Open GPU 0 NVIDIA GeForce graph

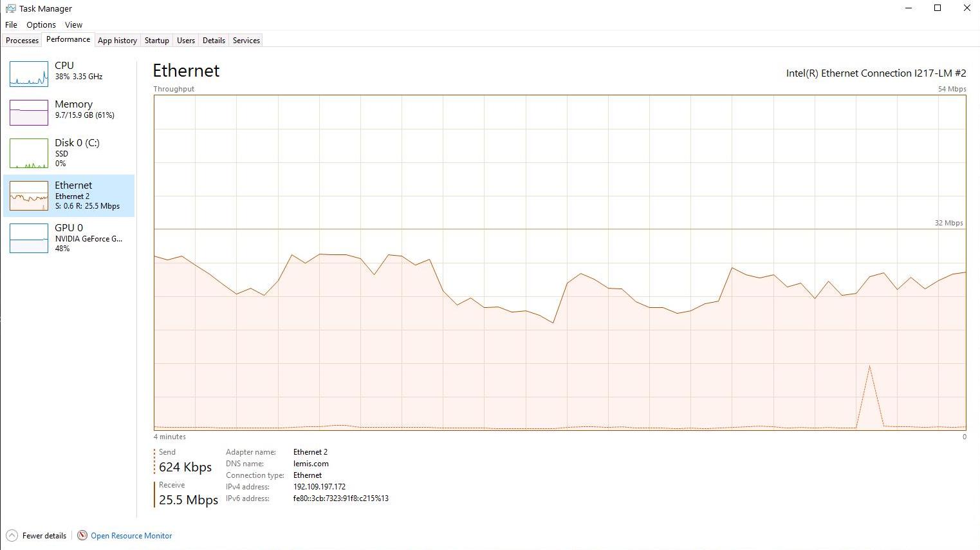click(29, 238)
